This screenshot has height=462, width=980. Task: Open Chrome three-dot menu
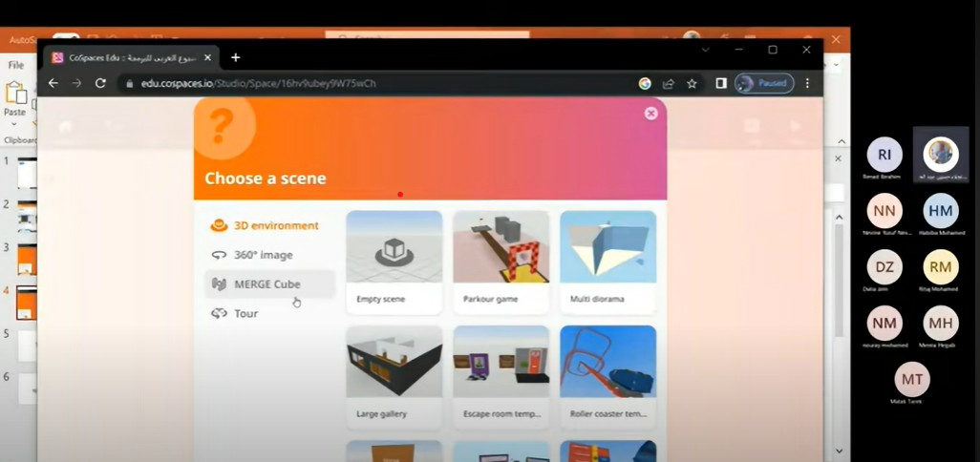point(807,83)
